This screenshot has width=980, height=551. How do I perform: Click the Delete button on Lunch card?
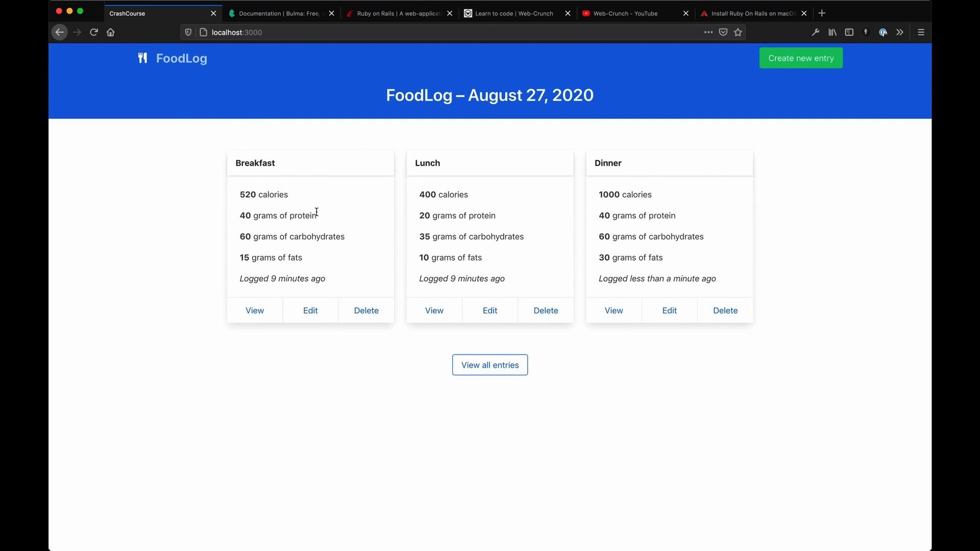[x=546, y=310]
